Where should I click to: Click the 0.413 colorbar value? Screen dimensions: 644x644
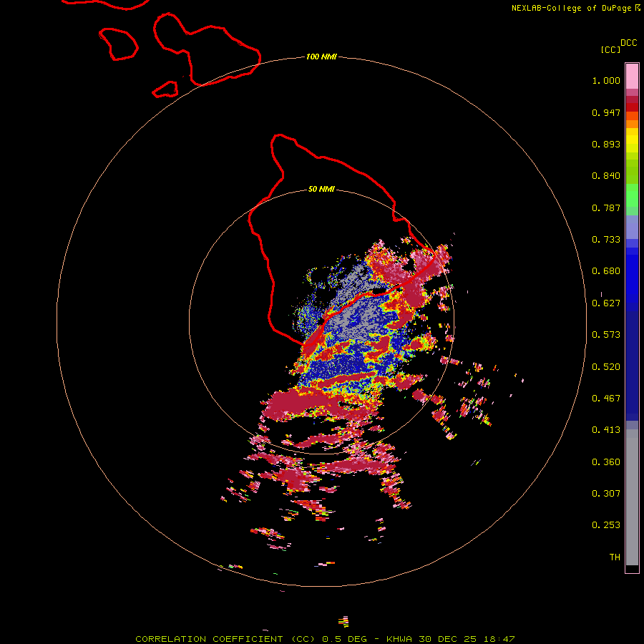tap(606, 430)
